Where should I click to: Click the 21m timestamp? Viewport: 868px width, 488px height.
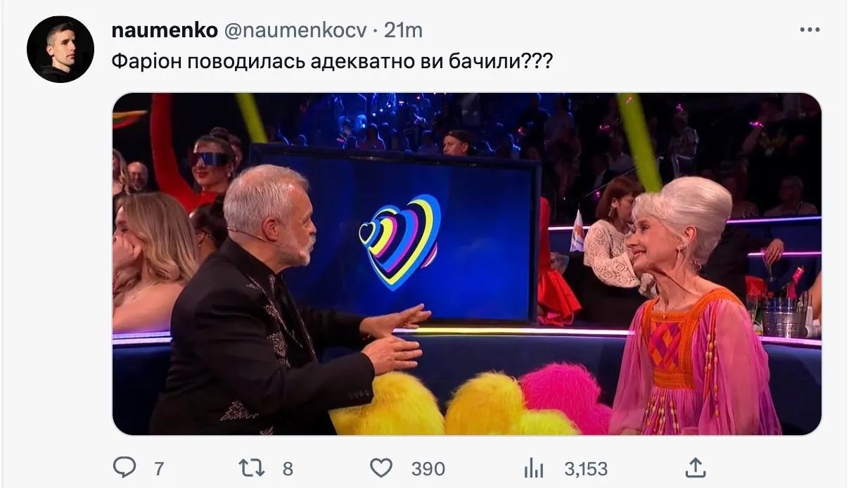(403, 30)
